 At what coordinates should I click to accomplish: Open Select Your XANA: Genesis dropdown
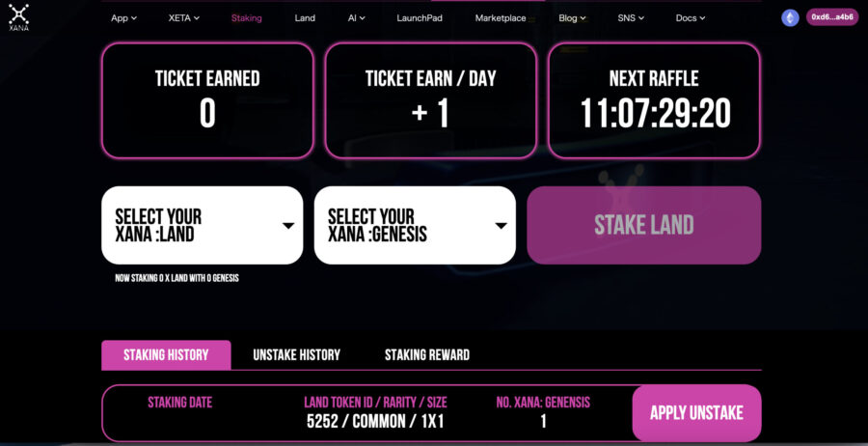click(415, 225)
